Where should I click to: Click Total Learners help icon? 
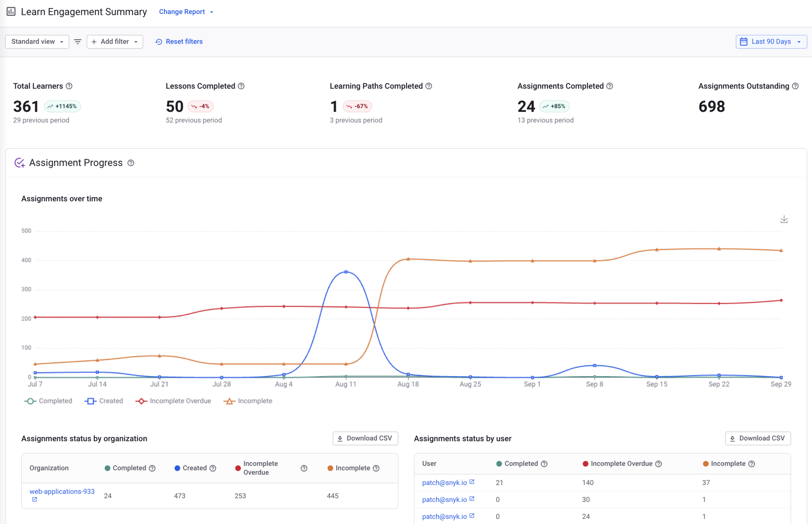pos(69,86)
